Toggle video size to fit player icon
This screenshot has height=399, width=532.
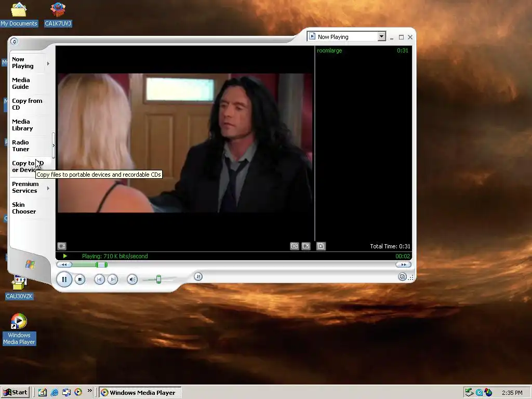tap(295, 246)
